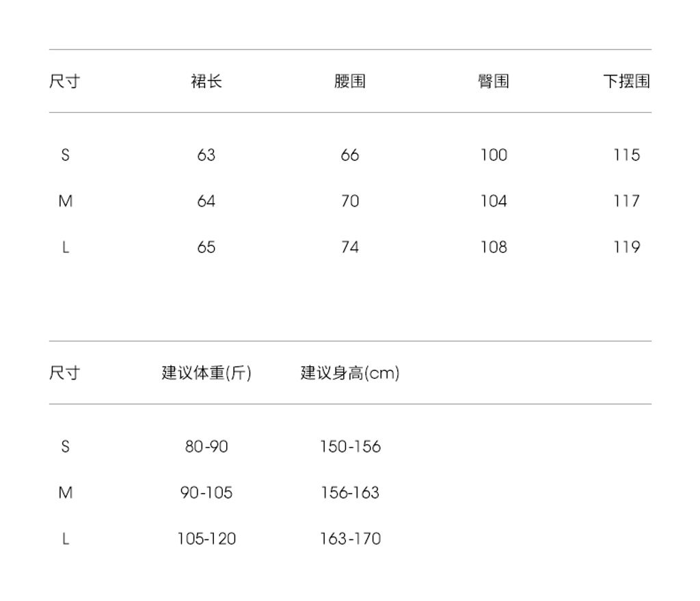Click the hem value 115

(626, 155)
